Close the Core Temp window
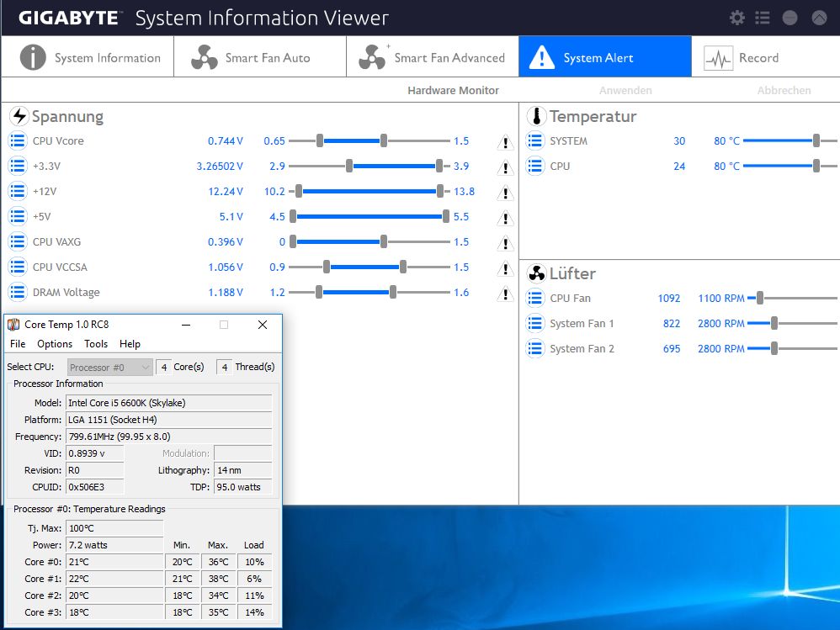 tap(263, 325)
